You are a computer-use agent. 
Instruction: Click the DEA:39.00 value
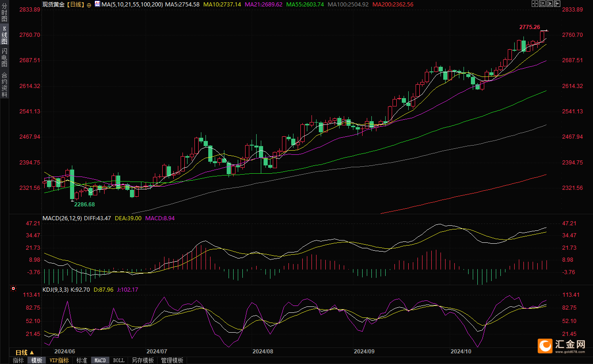128,218
